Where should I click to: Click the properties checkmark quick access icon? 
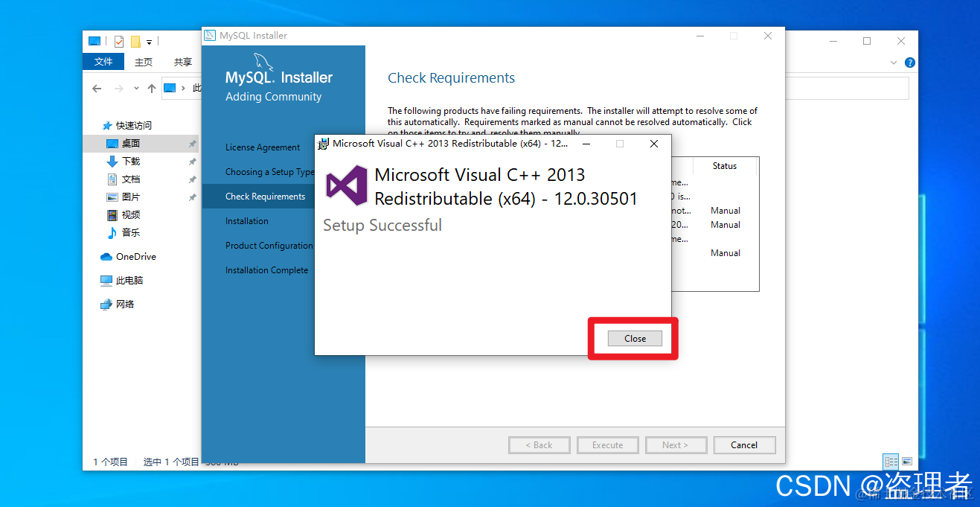(118, 42)
